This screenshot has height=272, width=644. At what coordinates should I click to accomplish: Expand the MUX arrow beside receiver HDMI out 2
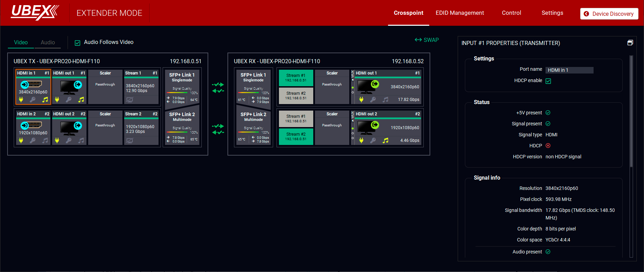tap(352, 121)
